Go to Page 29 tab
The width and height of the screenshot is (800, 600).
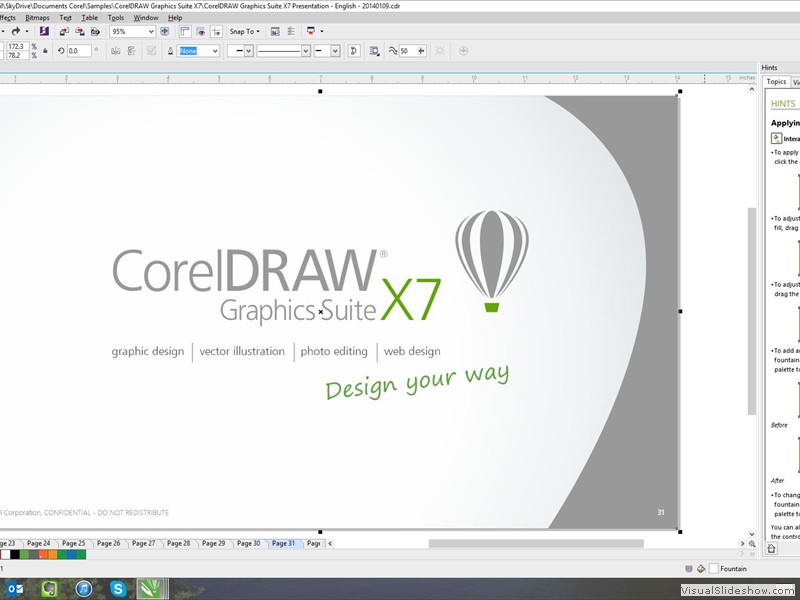click(x=213, y=543)
